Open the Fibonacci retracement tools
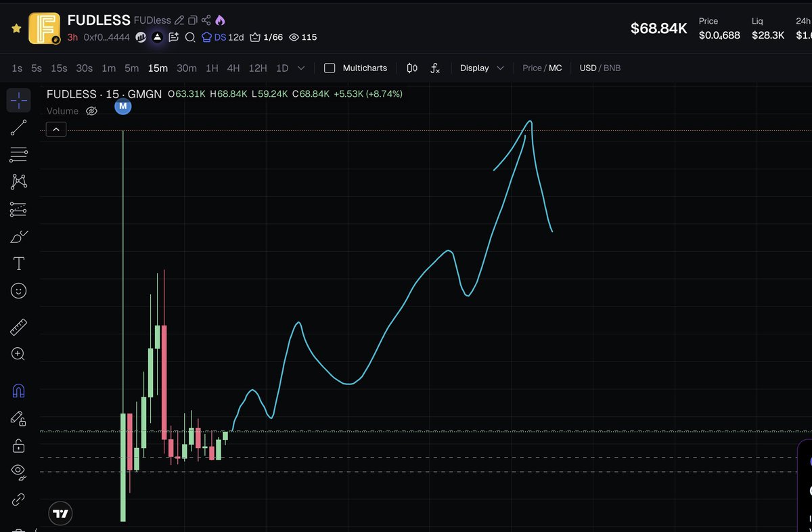The height and width of the screenshot is (532, 812). coord(18,154)
